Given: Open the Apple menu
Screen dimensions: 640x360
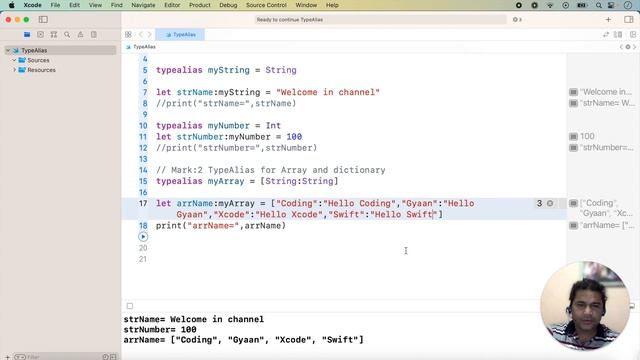Looking at the screenshot, I should pos(11,5).
